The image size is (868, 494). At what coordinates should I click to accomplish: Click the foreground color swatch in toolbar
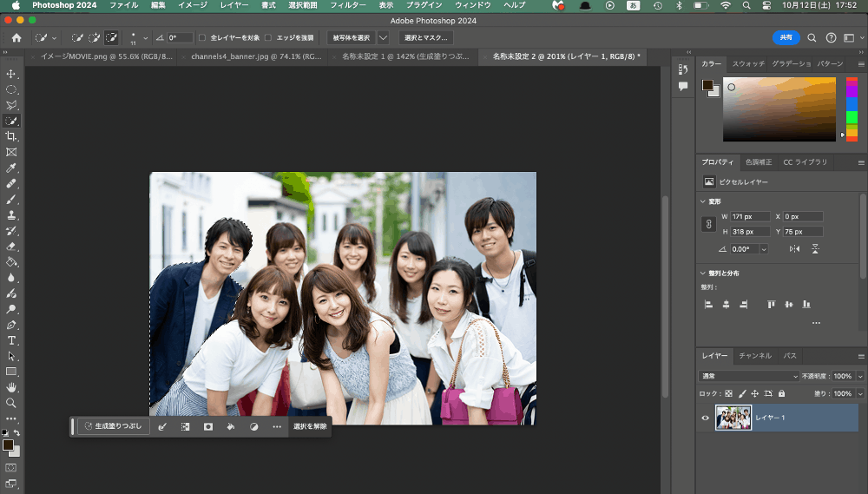tap(8, 445)
